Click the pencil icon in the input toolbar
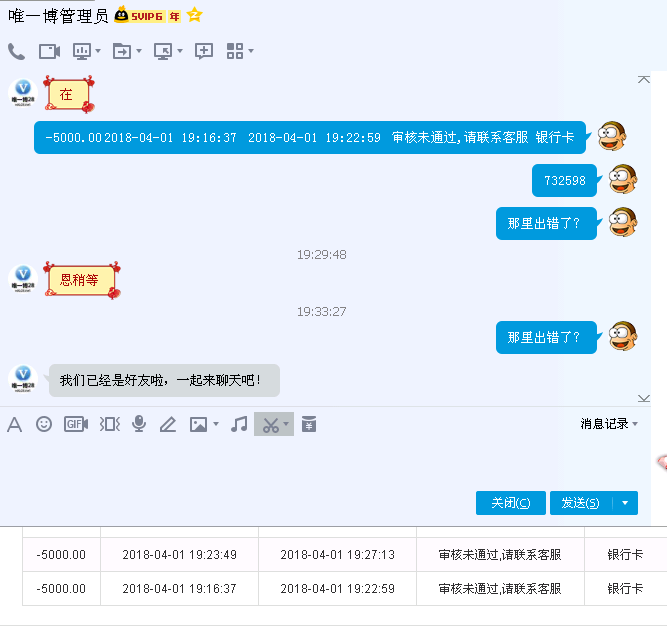 (168, 424)
